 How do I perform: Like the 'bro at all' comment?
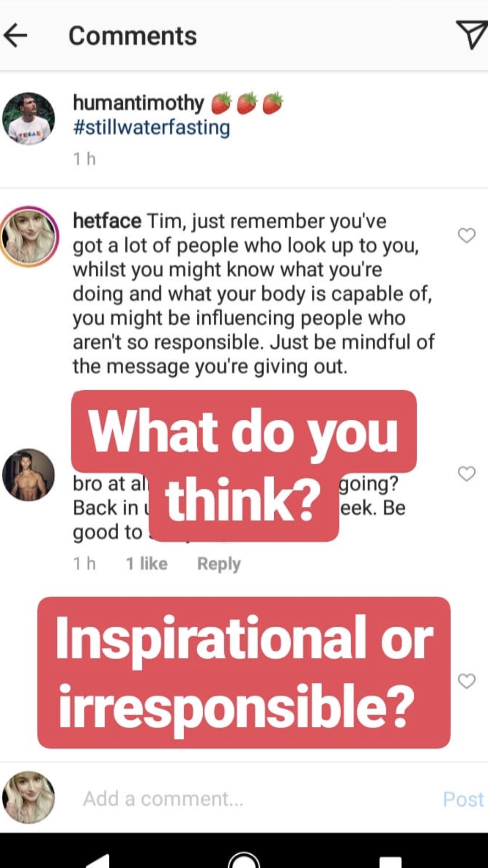[466, 474]
